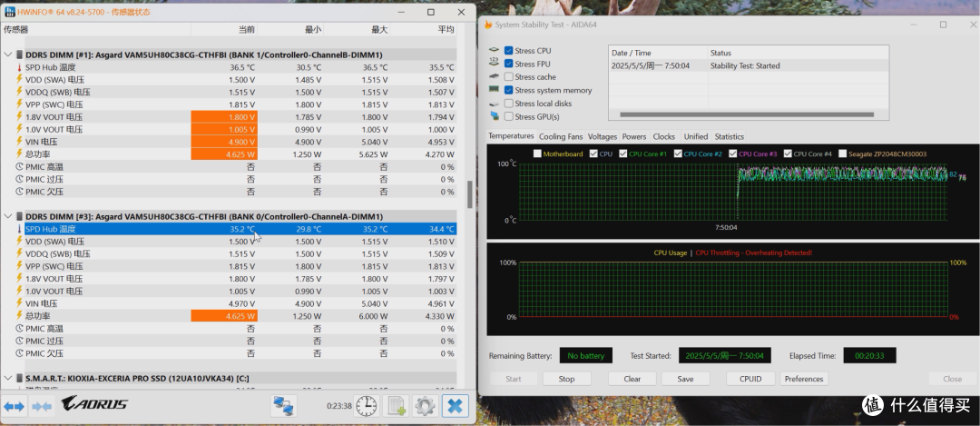980x426 pixels.
Task: Open HWiNFO sensor settings gear icon
Action: 425,406
